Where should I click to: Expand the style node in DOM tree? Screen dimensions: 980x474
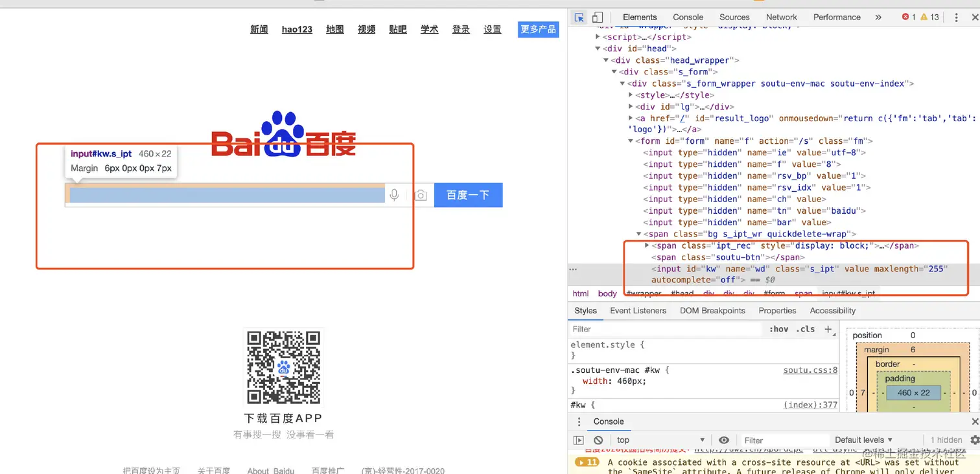631,95
